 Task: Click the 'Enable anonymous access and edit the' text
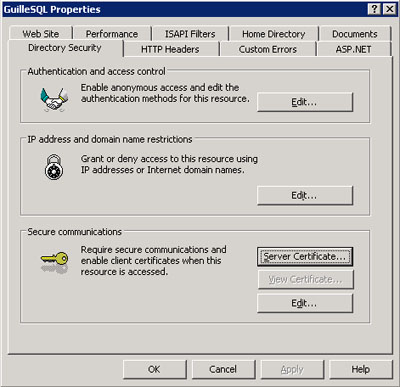point(160,87)
